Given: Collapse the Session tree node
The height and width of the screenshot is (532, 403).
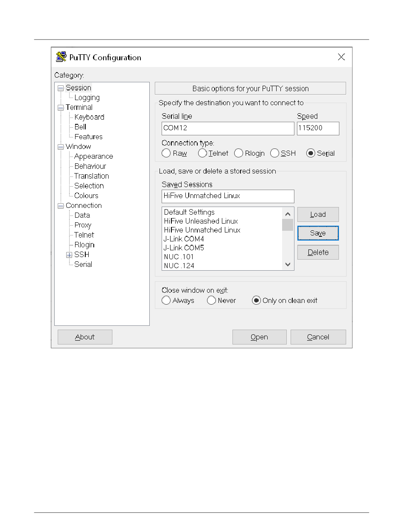Looking at the screenshot, I should 61,88.
